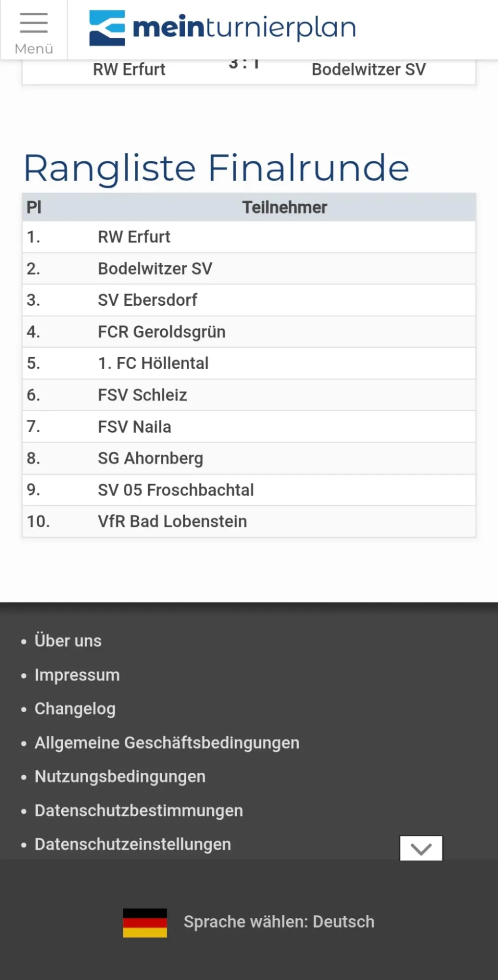Click SV Ebersdorf in the ranking
Image resolution: width=498 pixels, height=980 pixels.
pos(147,300)
